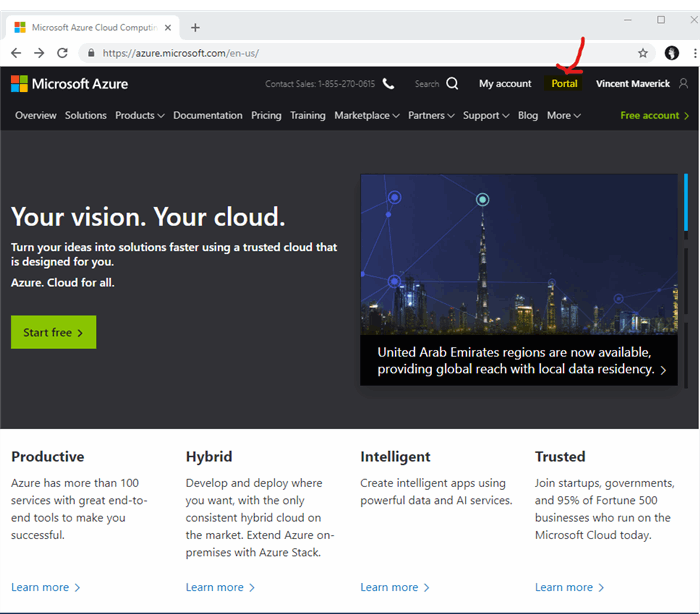Open the Pricing menu item
The width and height of the screenshot is (700, 614).
pyautogui.click(x=266, y=115)
